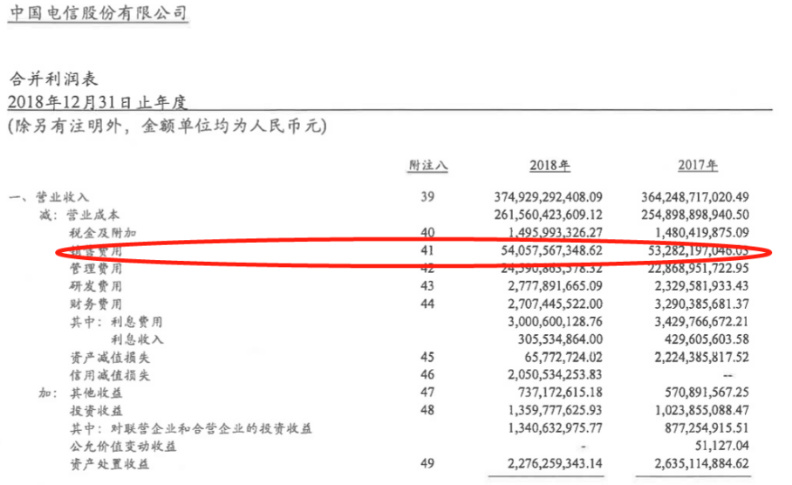Select the value 2,050,534,253.83
The width and height of the screenshot is (792, 485).
pos(556,375)
